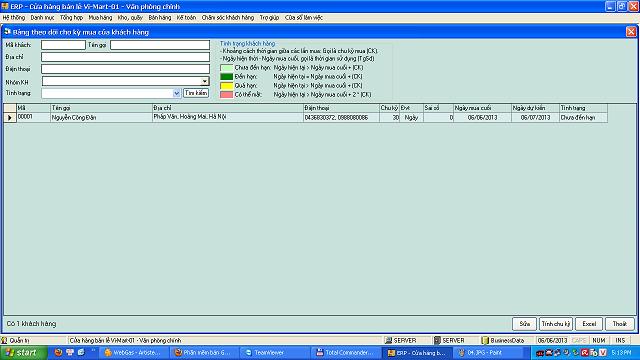The height and width of the screenshot is (360, 640).
Task: Click the Địa chỉ column header in table
Action: (228, 108)
